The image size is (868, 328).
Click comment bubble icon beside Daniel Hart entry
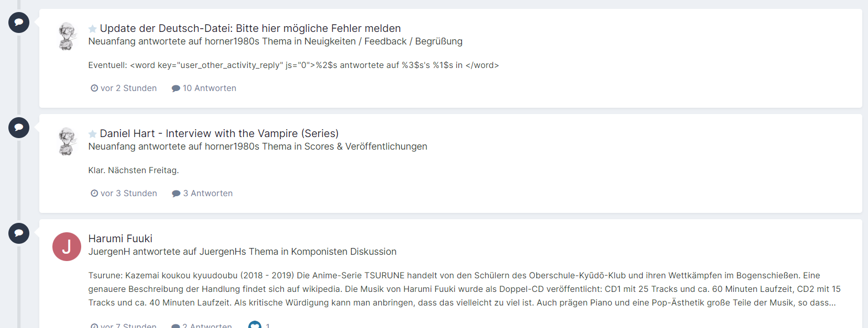19,128
